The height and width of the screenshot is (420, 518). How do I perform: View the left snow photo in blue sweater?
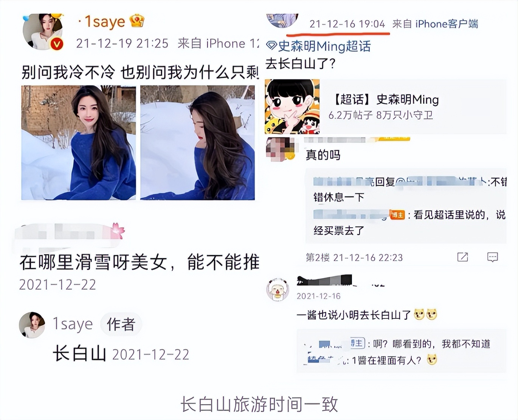pos(79,143)
